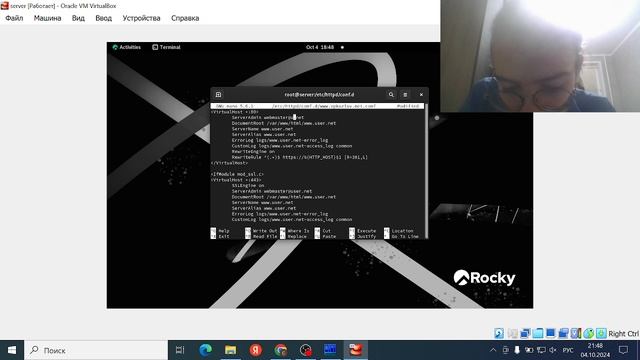640x360 pixels.
Task: Click nano 'Where Is' shortcut label
Action: click(x=298, y=231)
